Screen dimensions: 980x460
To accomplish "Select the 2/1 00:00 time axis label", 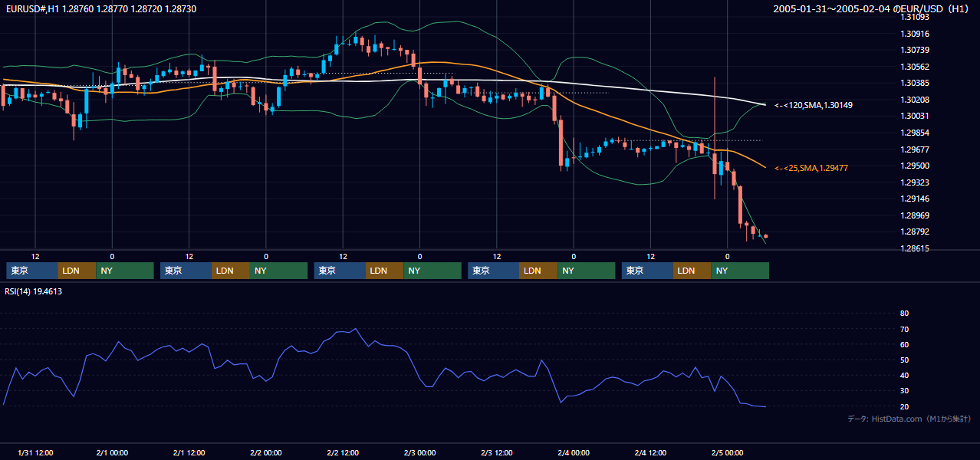I will click(112, 452).
